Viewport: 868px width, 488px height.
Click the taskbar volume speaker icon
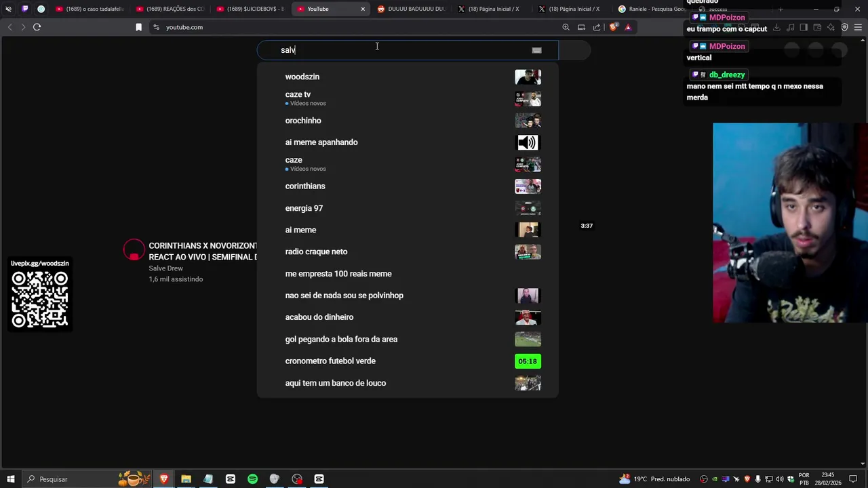point(779,479)
